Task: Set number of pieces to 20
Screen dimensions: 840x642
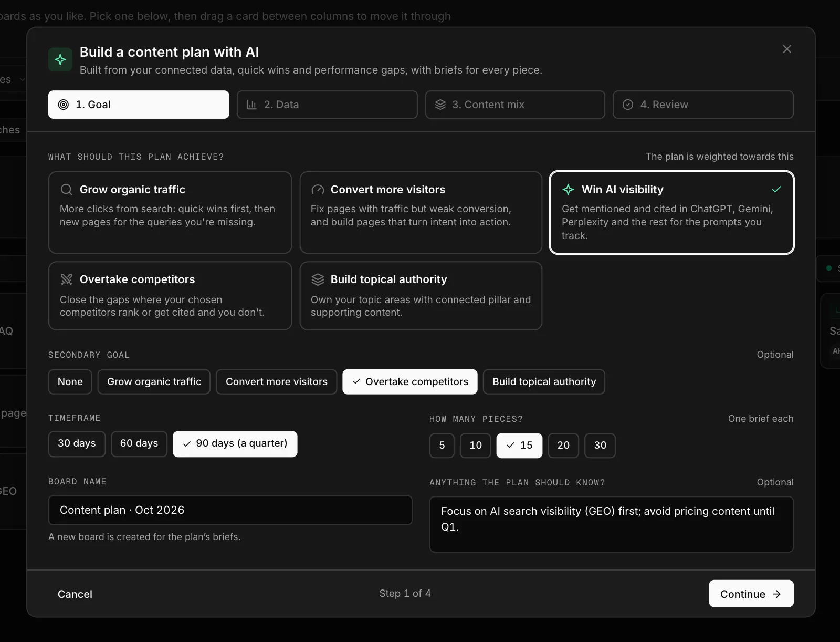Action: coord(563,446)
